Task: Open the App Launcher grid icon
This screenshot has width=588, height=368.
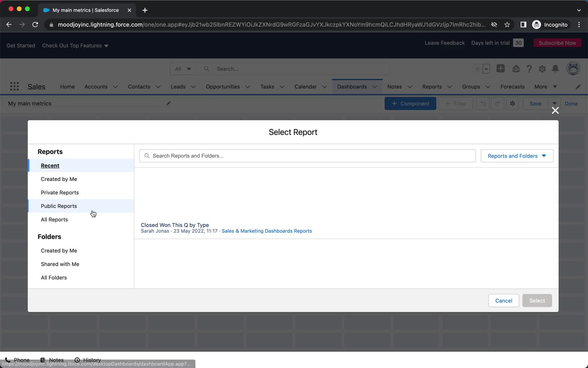Action: (14, 86)
